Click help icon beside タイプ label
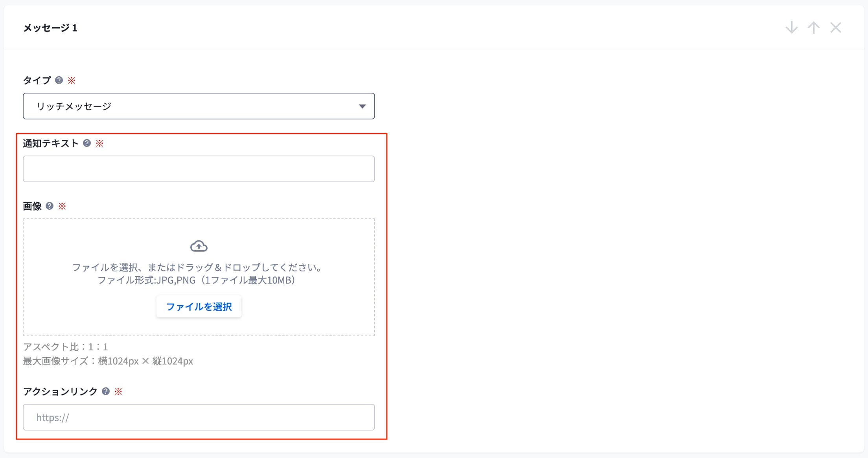Image resolution: width=868 pixels, height=458 pixels. pyautogui.click(x=59, y=81)
